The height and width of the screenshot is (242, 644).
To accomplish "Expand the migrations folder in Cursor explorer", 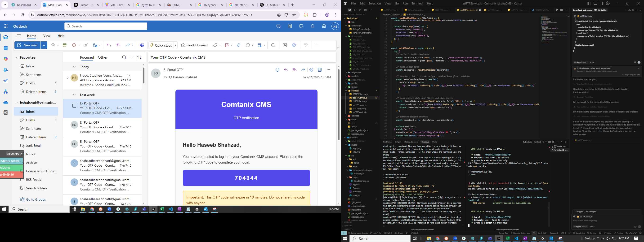I will [x=346, y=73].
